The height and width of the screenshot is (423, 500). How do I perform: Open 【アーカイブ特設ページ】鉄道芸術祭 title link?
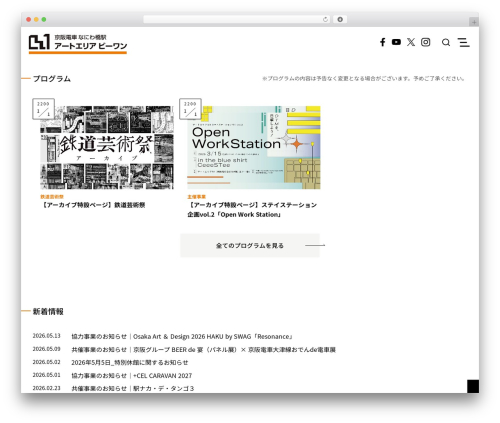point(93,205)
